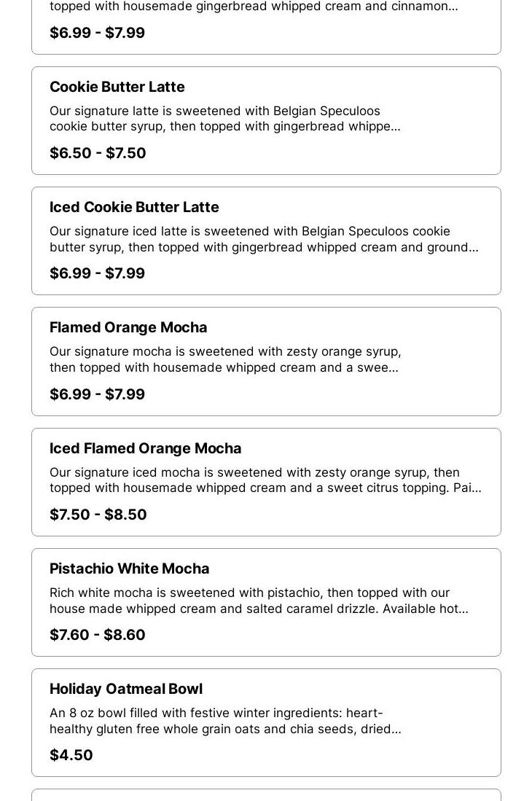This screenshot has width=532, height=801.
Task: Choose the Iced Flamed Orange Mocha heading
Action: pyautogui.click(x=146, y=448)
